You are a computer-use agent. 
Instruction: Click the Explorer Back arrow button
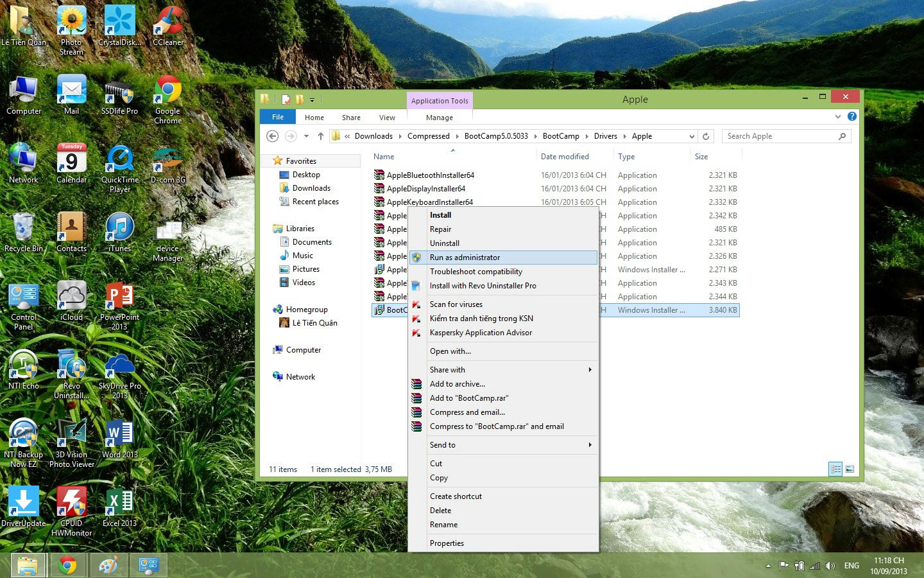tap(272, 136)
